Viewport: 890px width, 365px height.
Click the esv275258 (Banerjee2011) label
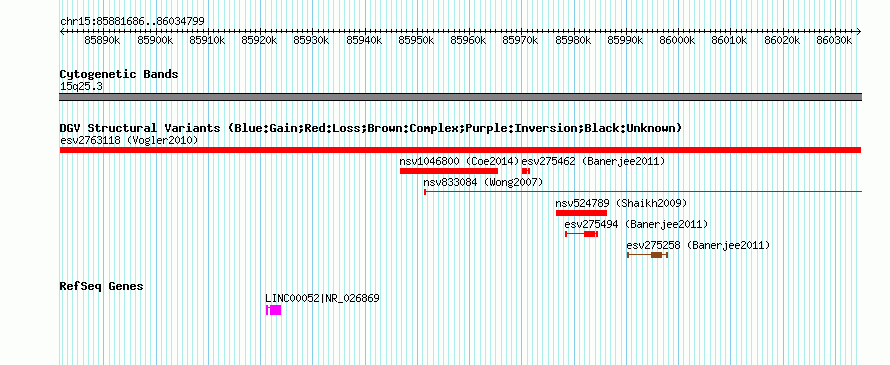[698, 245]
